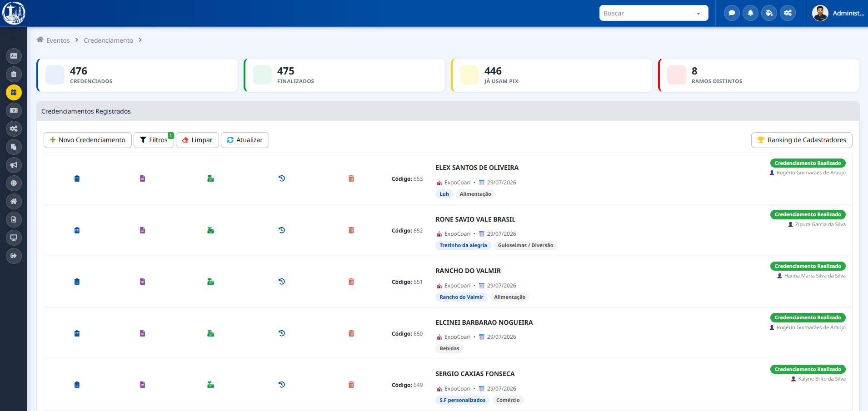
Task: Open the Filtros filter options
Action: (x=154, y=140)
